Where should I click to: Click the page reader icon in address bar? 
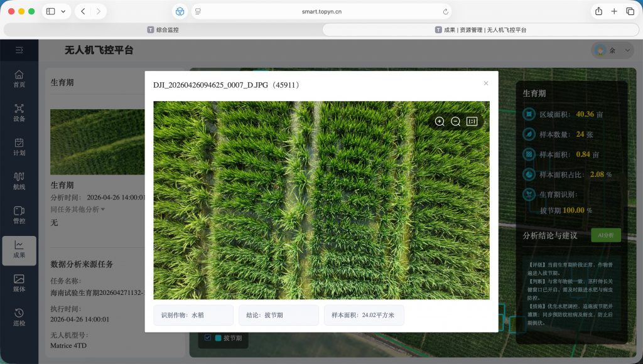(x=198, y=11)
